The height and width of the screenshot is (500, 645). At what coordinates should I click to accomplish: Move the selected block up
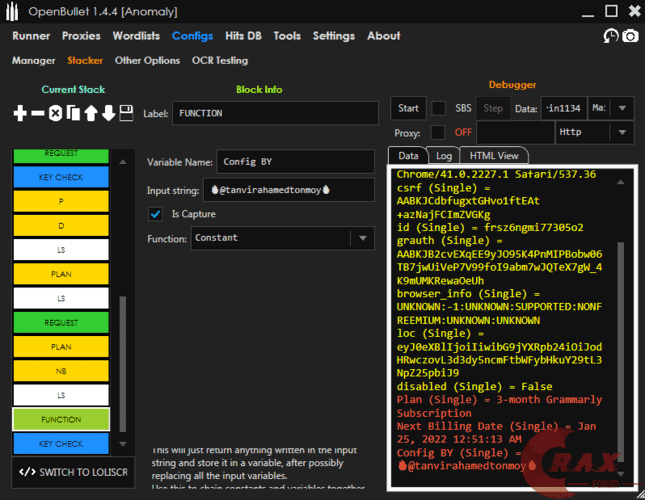click(90, 114)
